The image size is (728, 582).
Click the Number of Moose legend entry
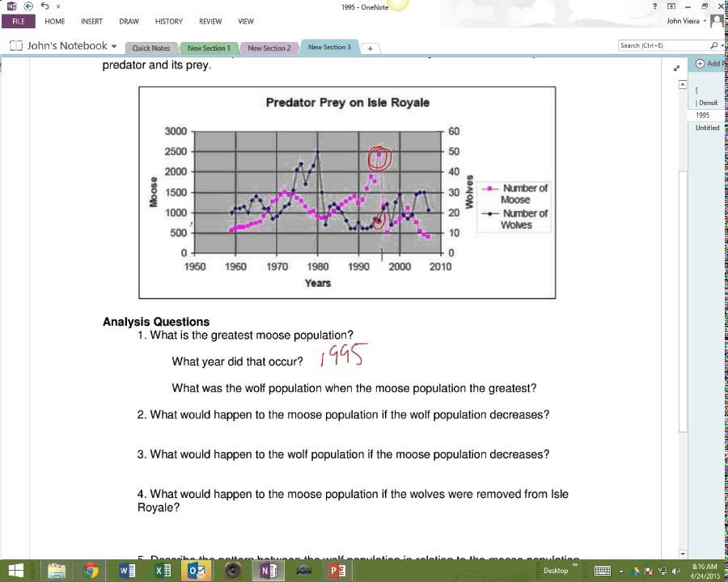[514, 193]
